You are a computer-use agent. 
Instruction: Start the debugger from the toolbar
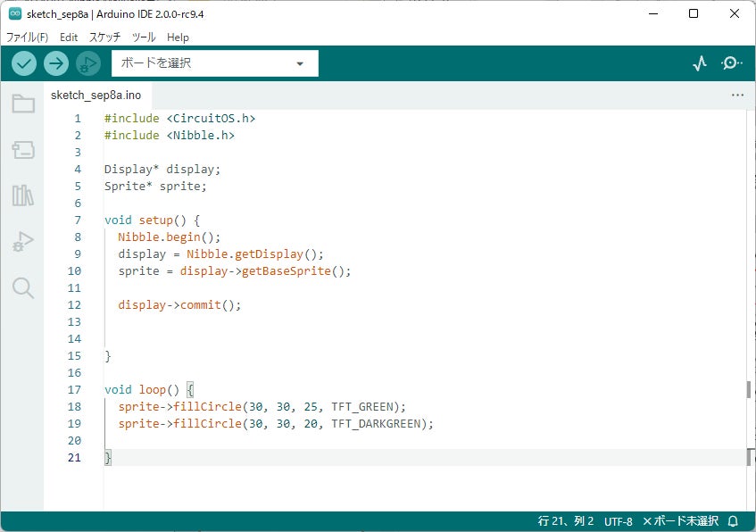(87, 63)
